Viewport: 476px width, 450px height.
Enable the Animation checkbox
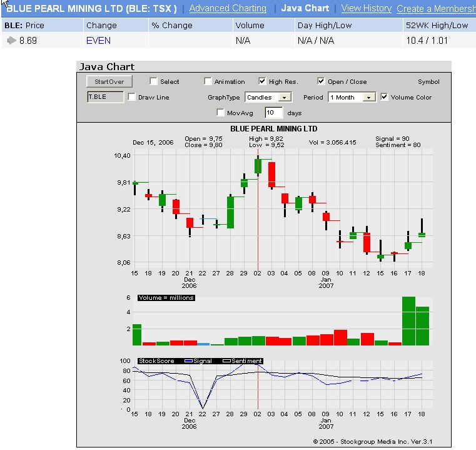(208, 81)
